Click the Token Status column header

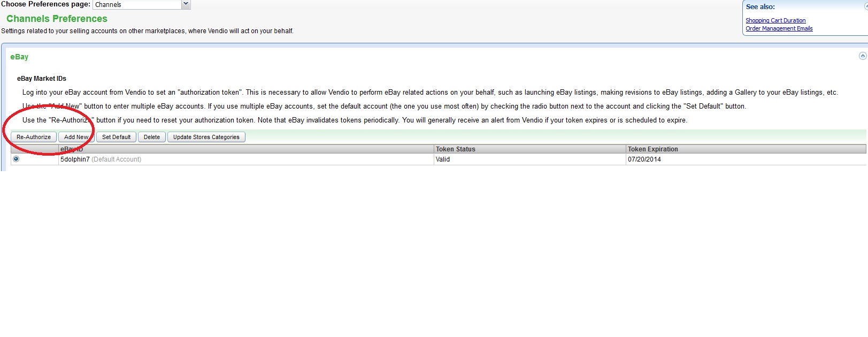(x=455, y=149)
